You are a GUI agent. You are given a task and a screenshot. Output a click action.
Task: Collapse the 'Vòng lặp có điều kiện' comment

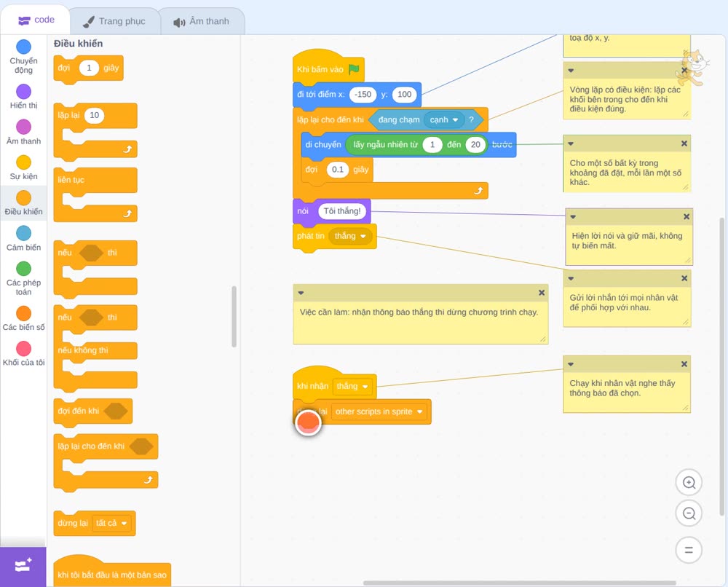571,71
